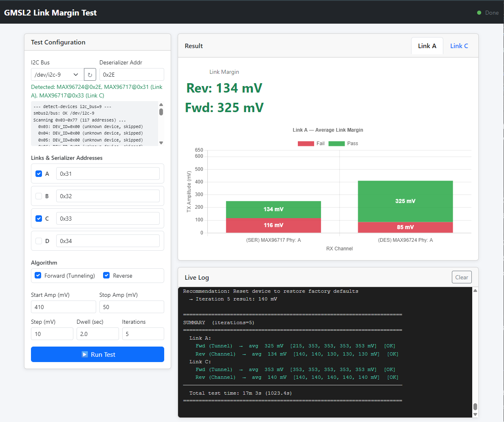
Task: Start the test with Run Test
Action: click(97, 354)
